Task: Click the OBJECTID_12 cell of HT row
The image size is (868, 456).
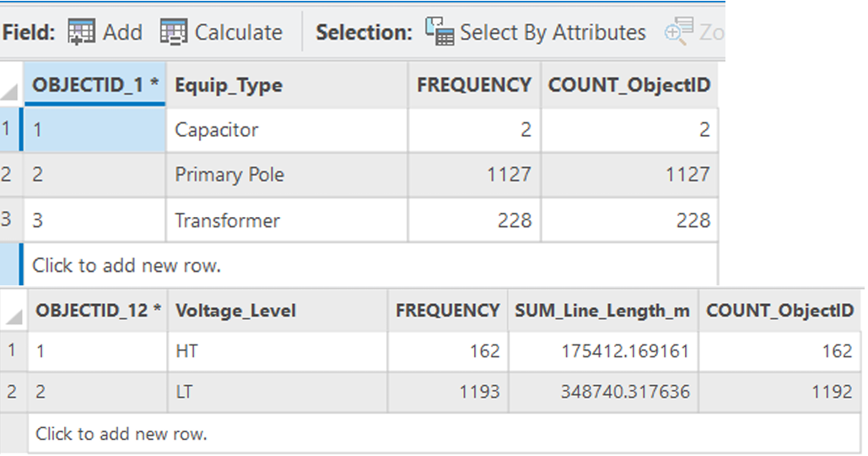Action: point(98,350)
